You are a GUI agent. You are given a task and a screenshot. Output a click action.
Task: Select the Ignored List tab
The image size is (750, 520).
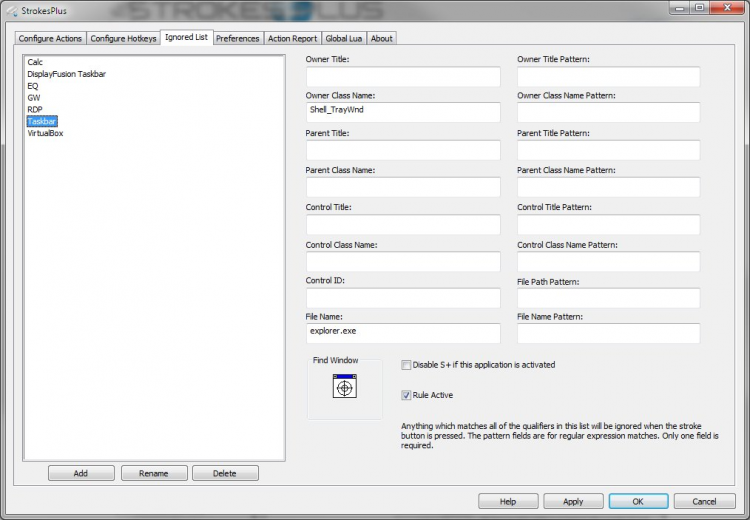187,37
